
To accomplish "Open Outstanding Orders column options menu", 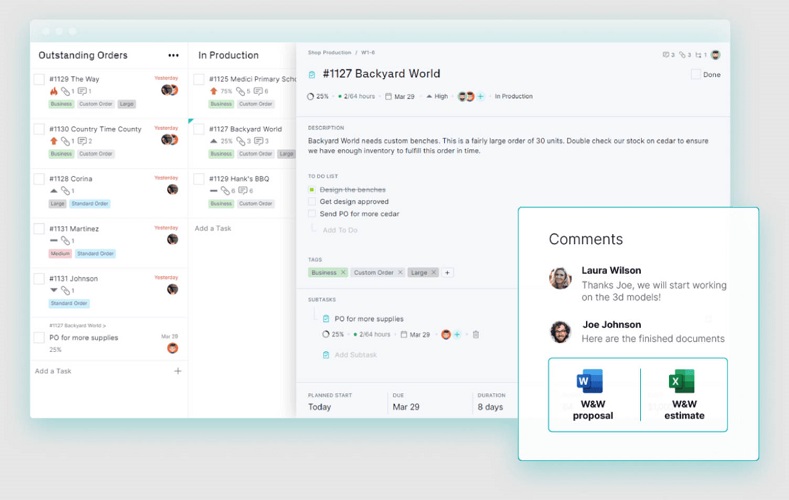I will tap(173, 56).
